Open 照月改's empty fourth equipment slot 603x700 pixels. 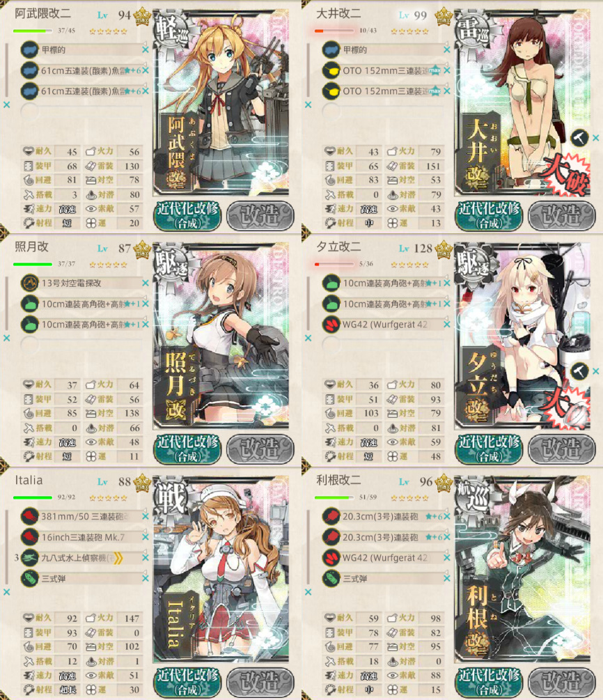pos(81,344)
